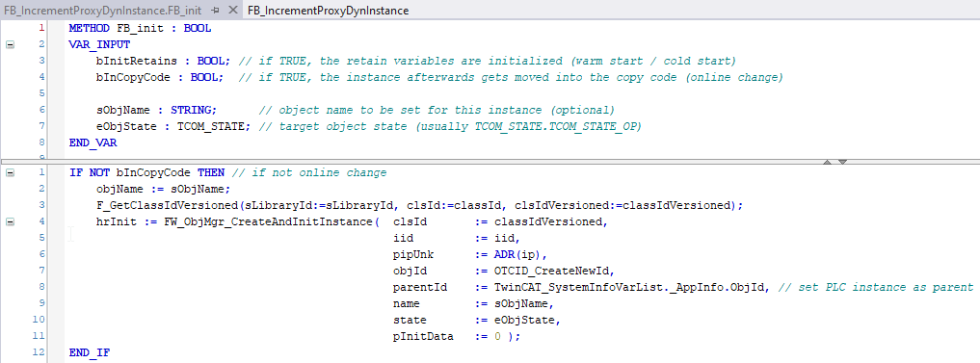Collapse the IF NOT bInCopyCode block
The width and height of the screenshot is (980, 363).
[x=10, y=172]
